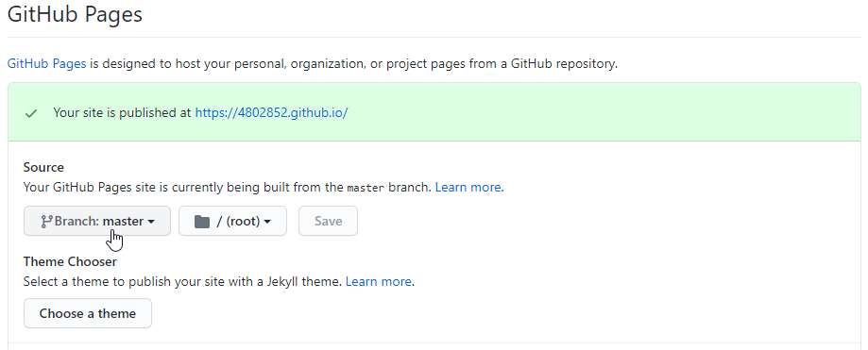The width and height of the screenshot is (868, 350).
Task: Click the caret arrow beside "master"
Action: pyautogui.click(x=150, y=222)
